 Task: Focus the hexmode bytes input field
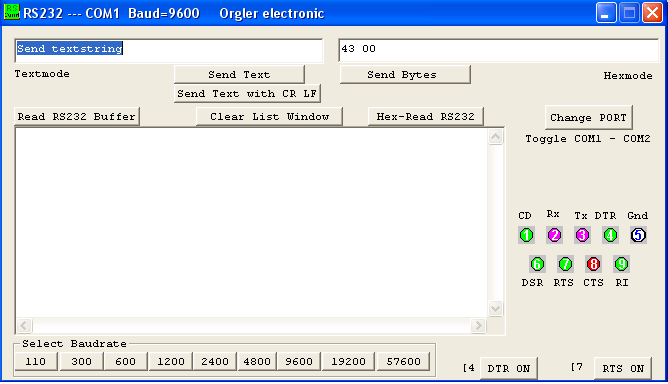click(x=499, y=50)
